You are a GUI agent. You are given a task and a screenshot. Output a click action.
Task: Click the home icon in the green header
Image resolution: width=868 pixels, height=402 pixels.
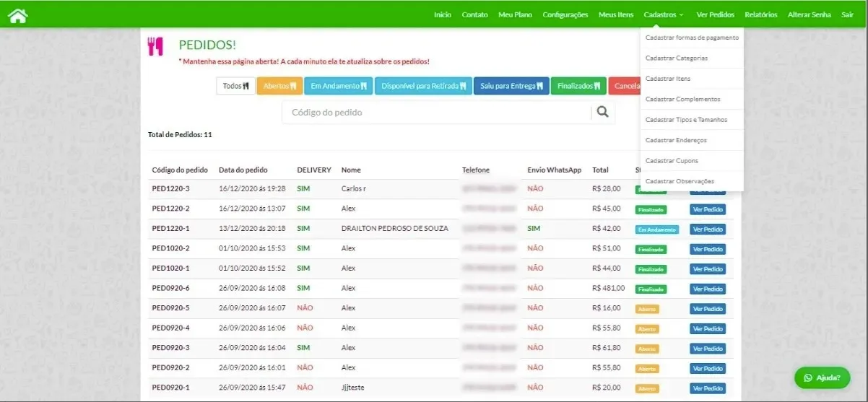[x=17, y=15]
